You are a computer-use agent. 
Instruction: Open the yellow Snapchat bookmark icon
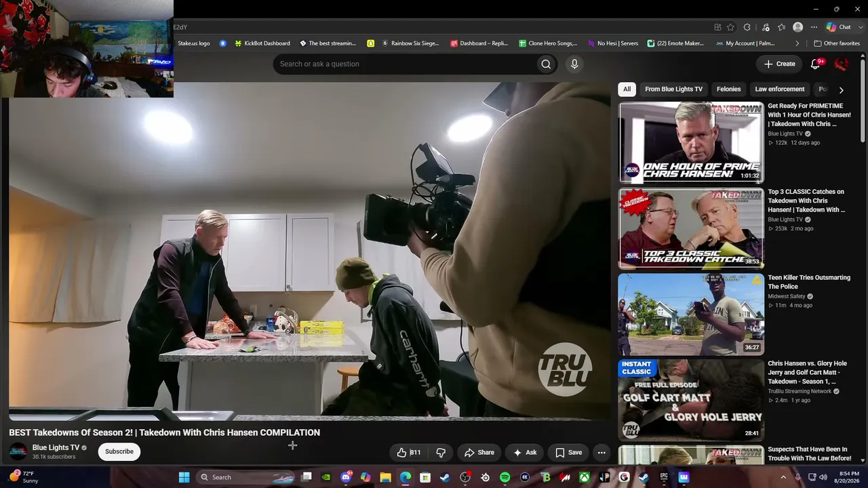pos(370,43)
